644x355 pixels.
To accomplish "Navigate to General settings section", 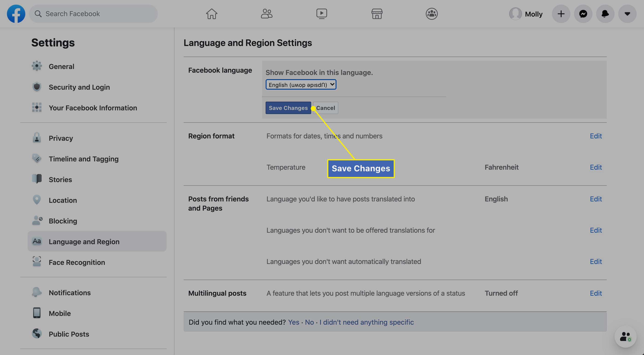I will 61,66.
